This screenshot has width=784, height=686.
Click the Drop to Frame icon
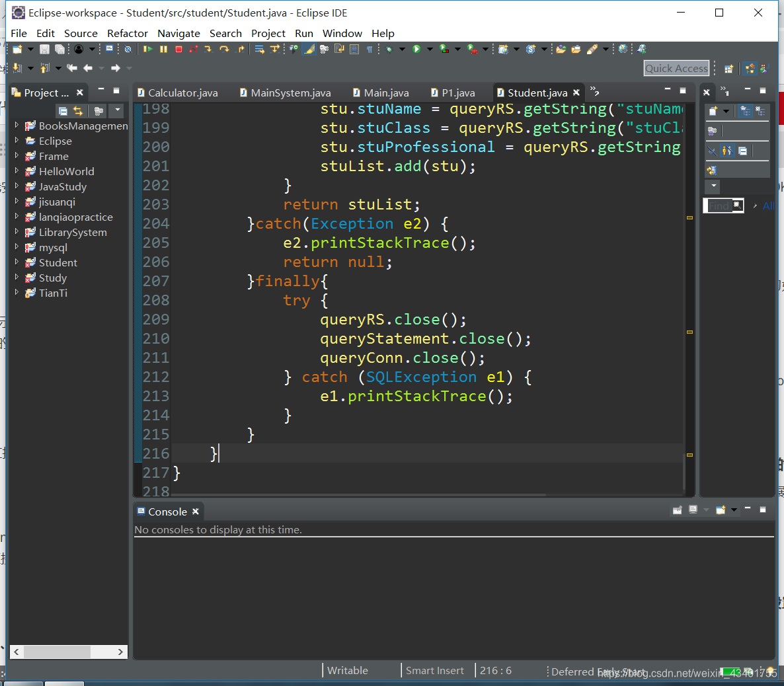tap(259, 49)
